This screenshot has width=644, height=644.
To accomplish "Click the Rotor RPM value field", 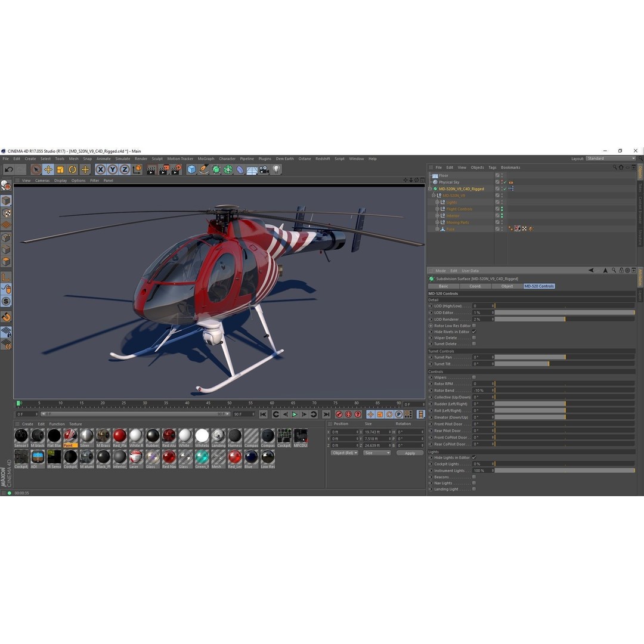I will click(x=482, y=384).
